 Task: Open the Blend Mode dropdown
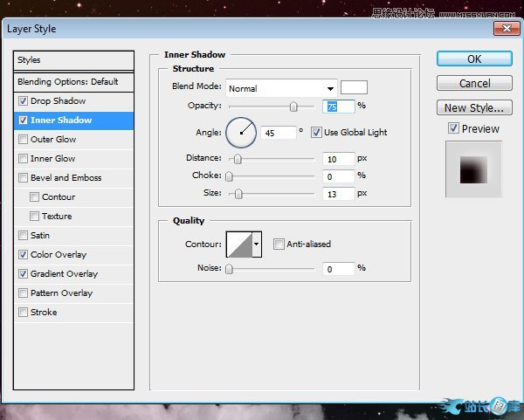click(281, 88)
